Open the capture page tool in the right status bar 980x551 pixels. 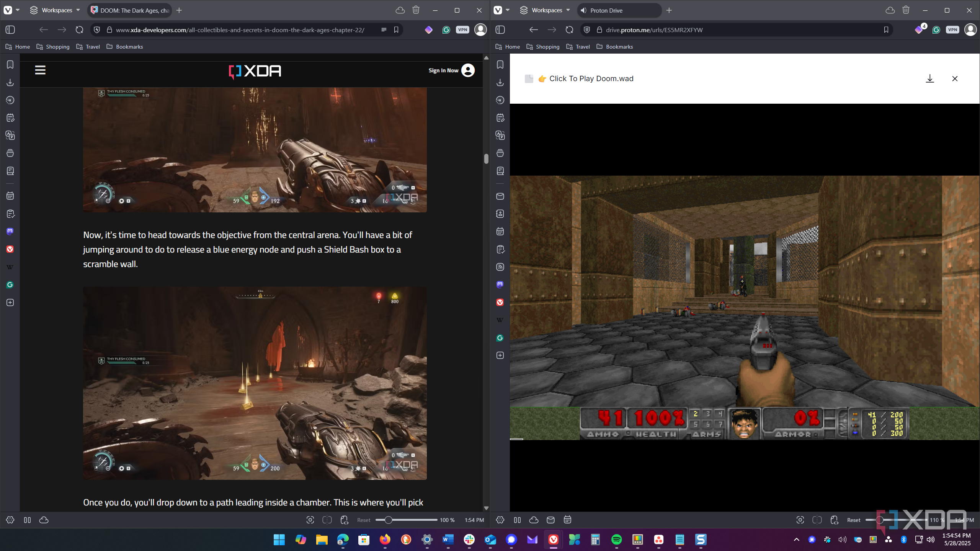coord(800,520)
